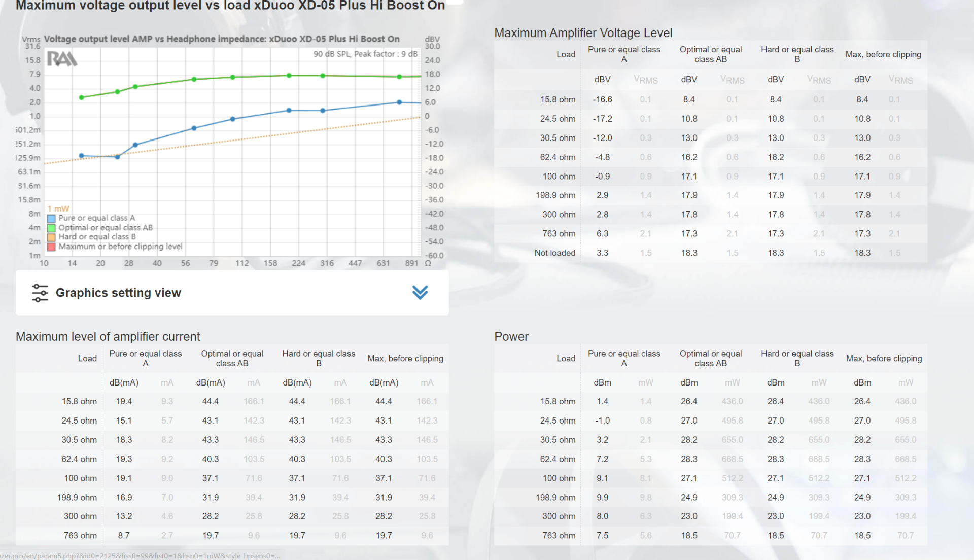Select the 300 ohm row in Power table

711,516
